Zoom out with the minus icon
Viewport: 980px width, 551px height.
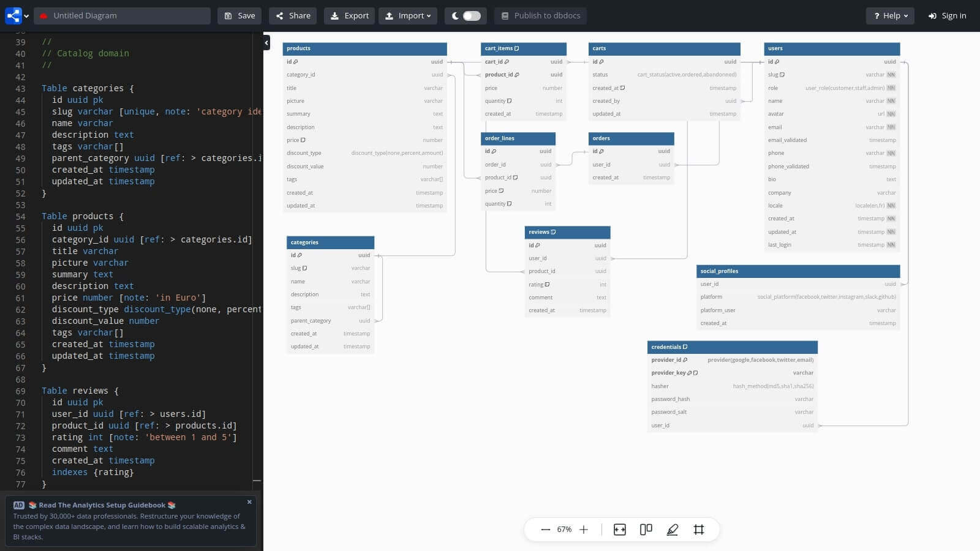[x=545, y=530]
